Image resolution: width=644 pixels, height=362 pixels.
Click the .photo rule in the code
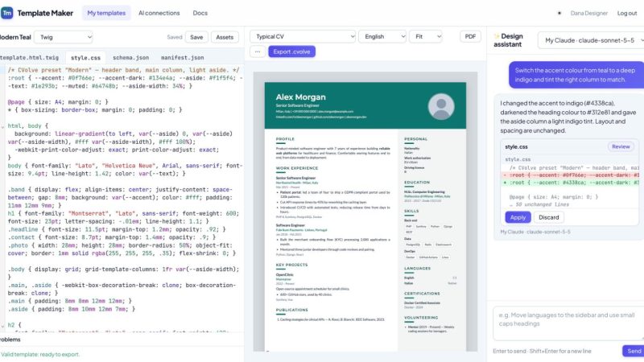pos(122,249)
